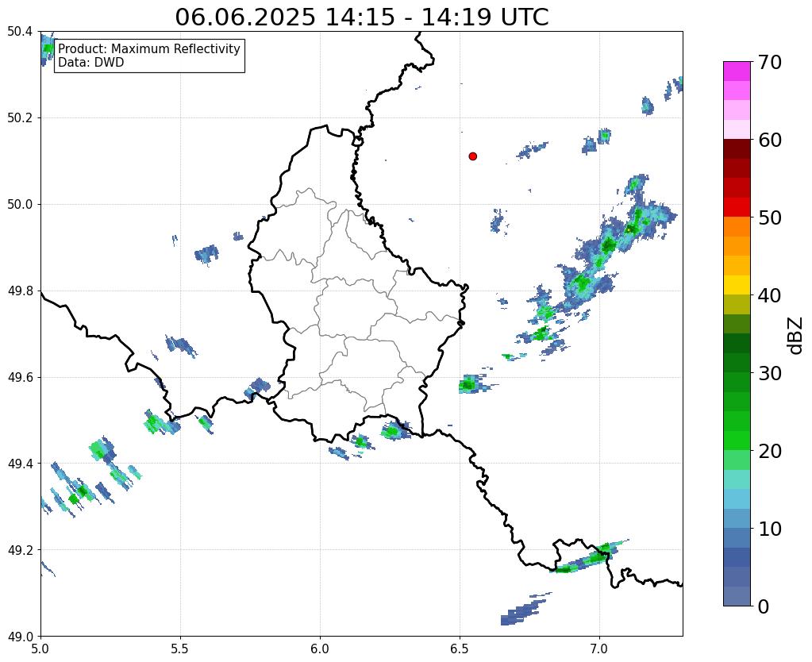Click the colorbar tick label 50
The image size is (812, 662).
769,217
